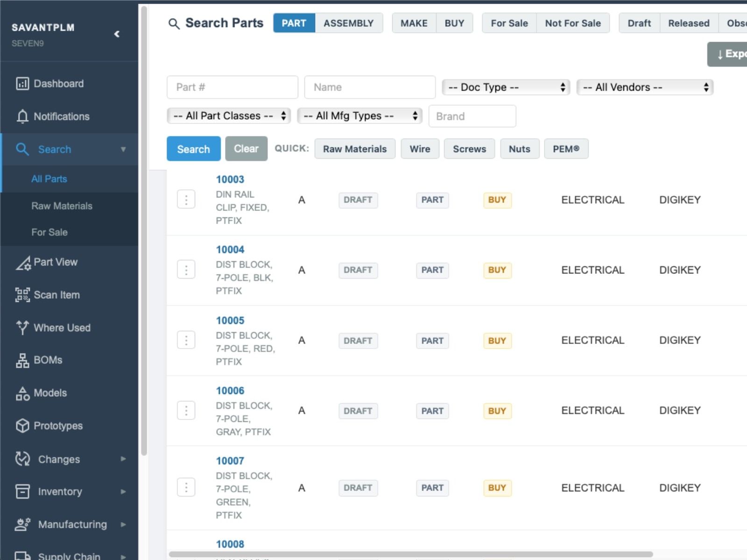Toggle the MAKE filter

[414, 23]
